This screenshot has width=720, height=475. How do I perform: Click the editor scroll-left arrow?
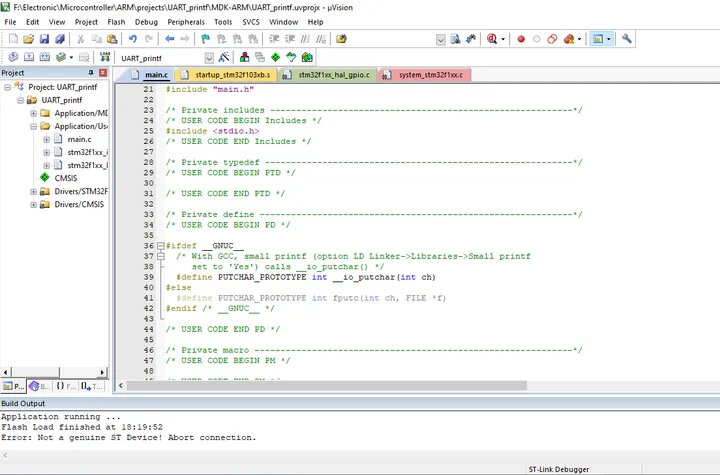[121, 386]
